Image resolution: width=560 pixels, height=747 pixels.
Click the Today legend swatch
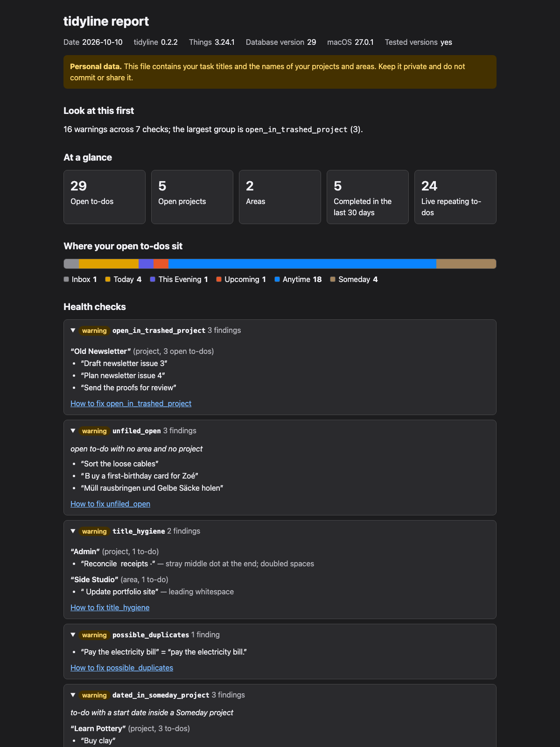pos(108,279)
